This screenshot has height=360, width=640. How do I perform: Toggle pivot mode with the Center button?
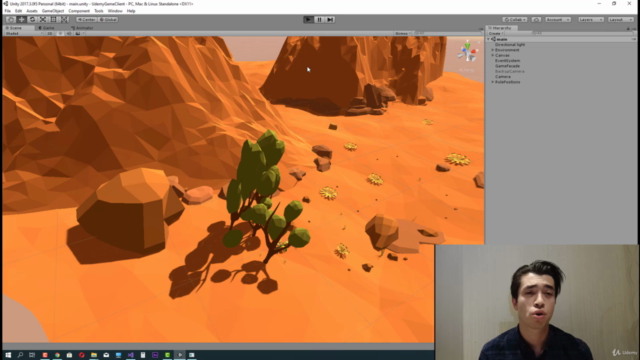(x=87, y=20)
